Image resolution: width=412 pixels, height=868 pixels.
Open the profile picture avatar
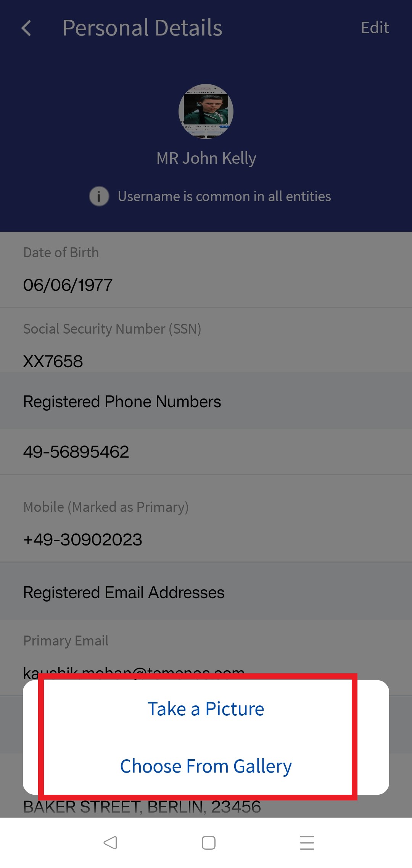click(x=206, y=111)
